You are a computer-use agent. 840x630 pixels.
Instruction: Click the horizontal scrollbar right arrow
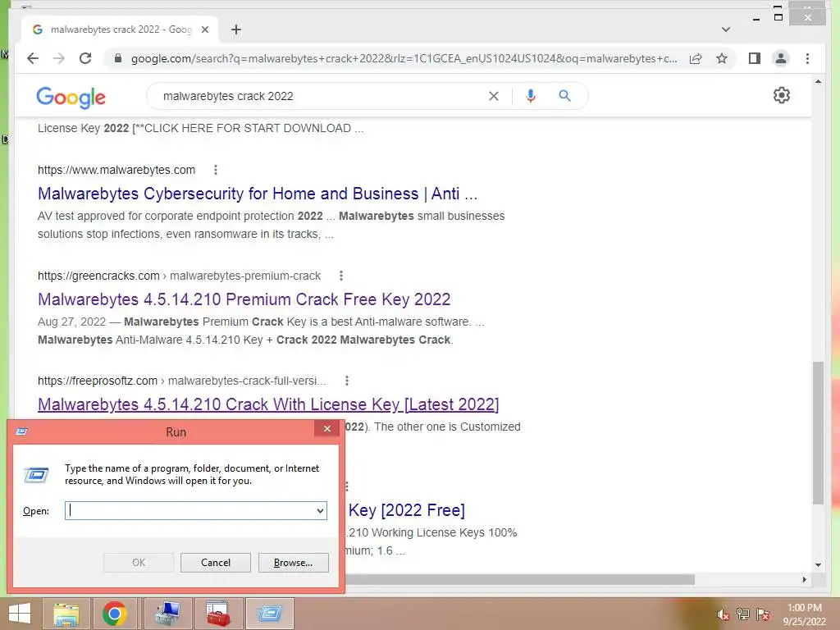[804, 580]
